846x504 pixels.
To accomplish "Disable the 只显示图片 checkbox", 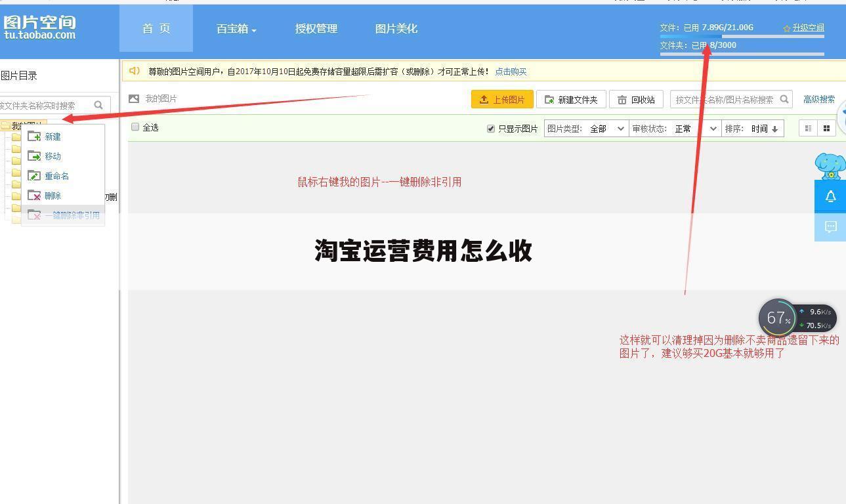I will [491, 128].
